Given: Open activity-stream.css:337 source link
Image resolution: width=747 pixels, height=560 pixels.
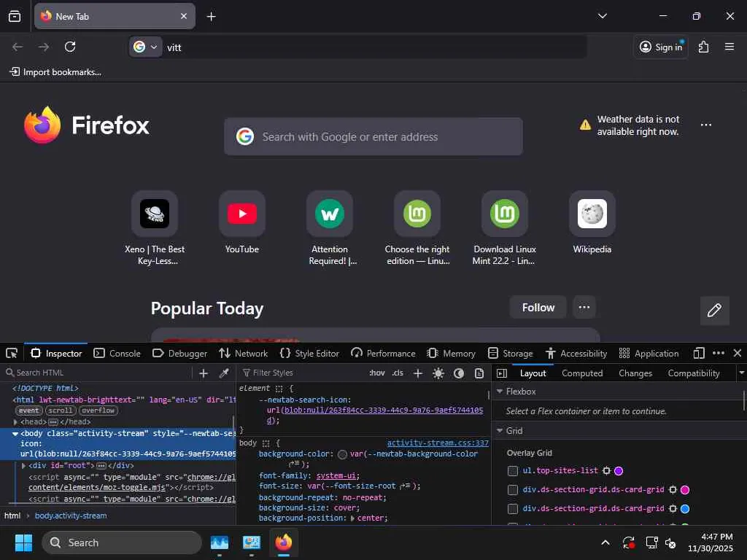Looking at the screenshot, I should 438,443.
